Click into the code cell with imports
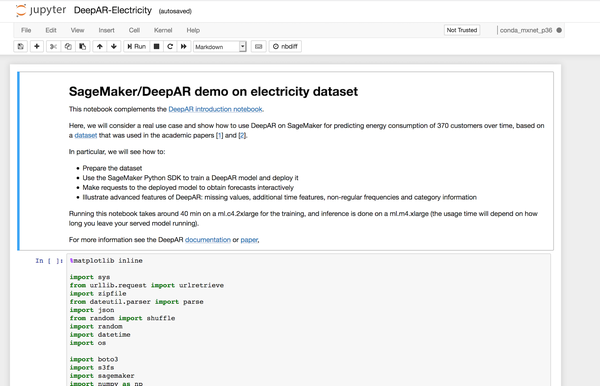600x386 pixels. click(308, 320)
